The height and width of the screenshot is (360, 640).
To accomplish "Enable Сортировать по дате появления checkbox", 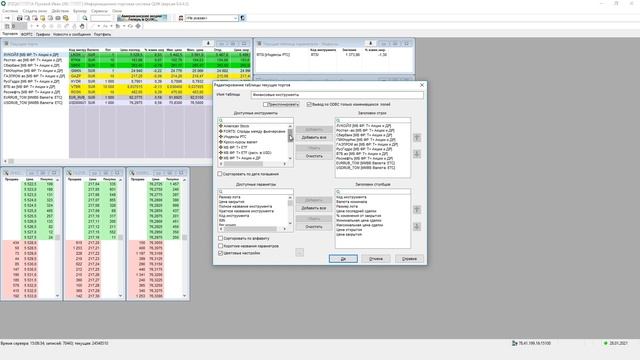I will [x=220, y=174].
